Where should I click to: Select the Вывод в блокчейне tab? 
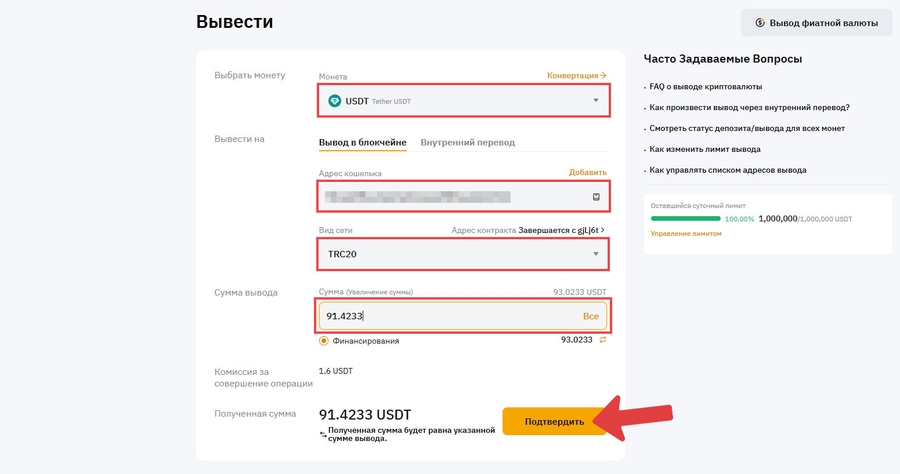[362, 142]
